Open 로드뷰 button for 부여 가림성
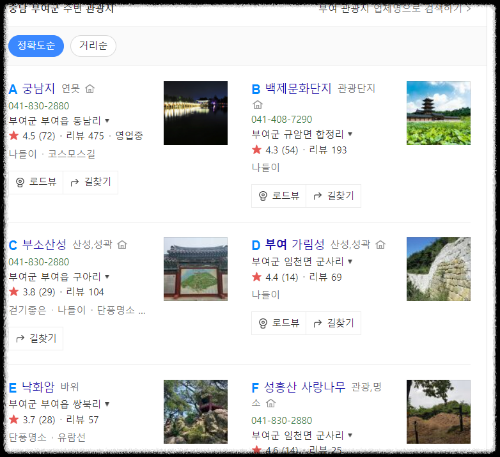 [279, 323]
